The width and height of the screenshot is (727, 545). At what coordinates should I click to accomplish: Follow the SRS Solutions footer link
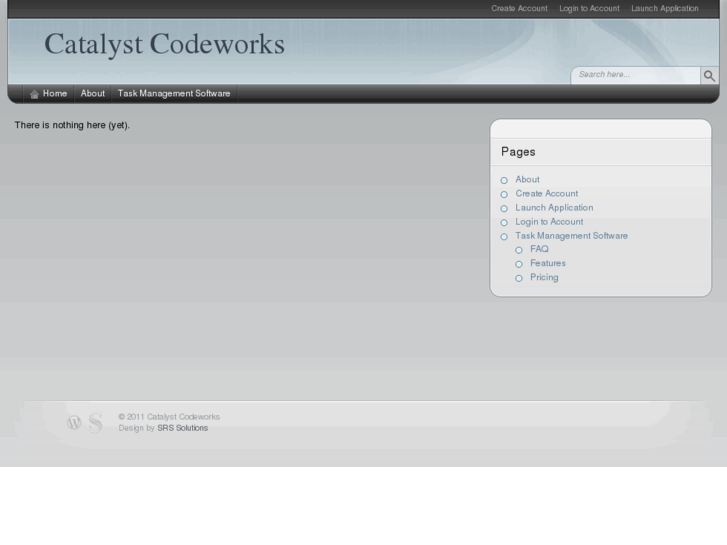pos(183,428)
